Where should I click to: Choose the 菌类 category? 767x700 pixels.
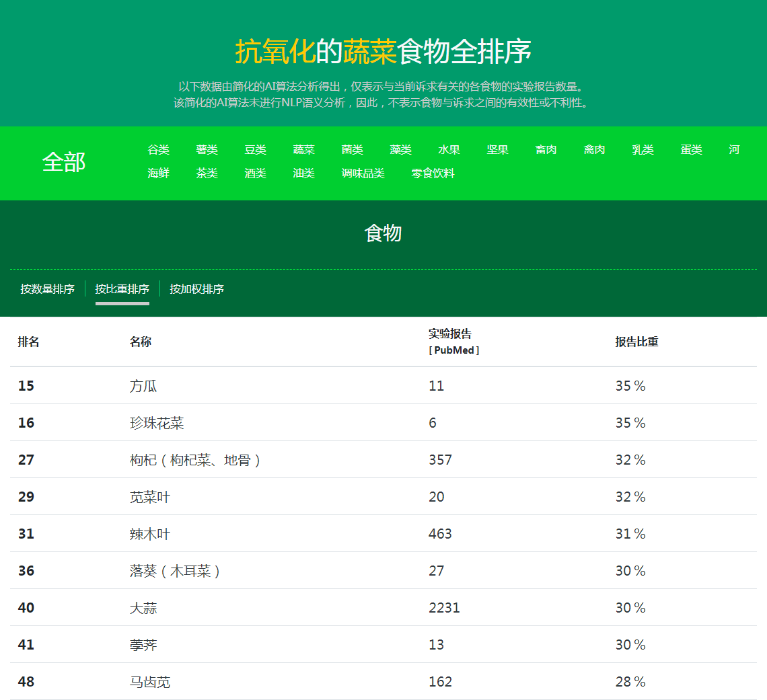click(x=352, y=150)
